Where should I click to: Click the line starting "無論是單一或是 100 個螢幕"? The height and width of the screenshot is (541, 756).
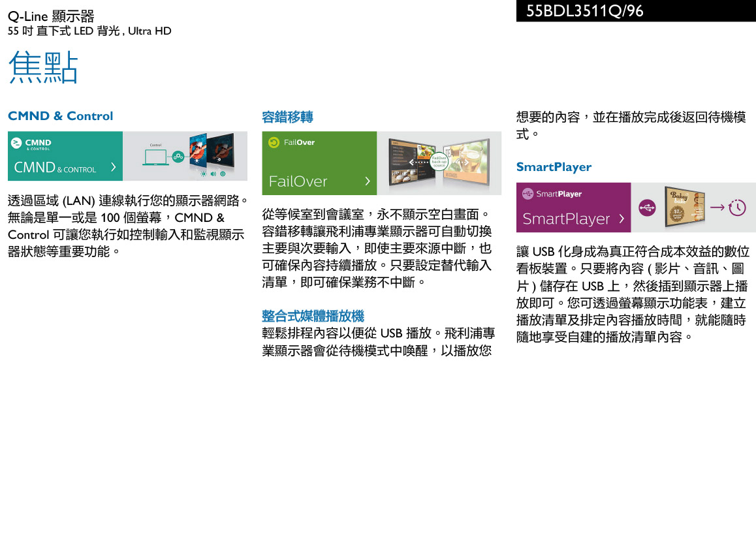(116, 218)
